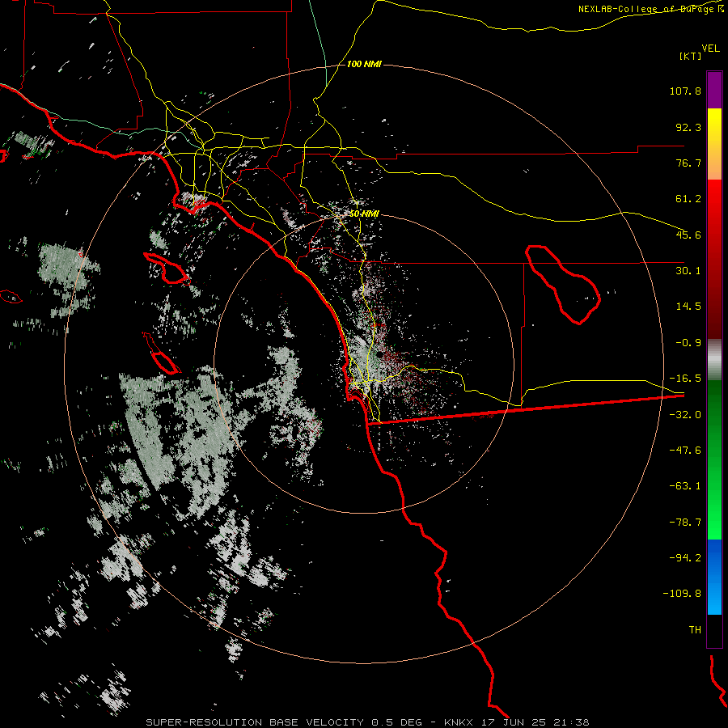Click the 76.7 velocity scale value
Screen dimensions: 728x728
click(x=688, y=163)
